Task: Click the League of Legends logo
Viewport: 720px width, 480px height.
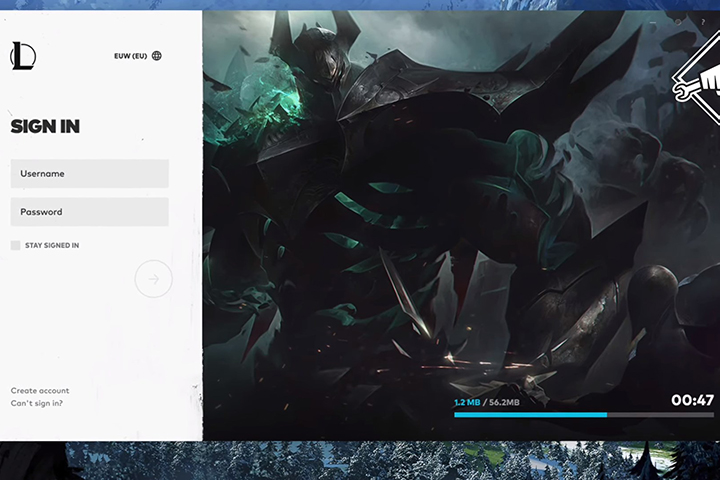Action: click(x=22, y=56)
